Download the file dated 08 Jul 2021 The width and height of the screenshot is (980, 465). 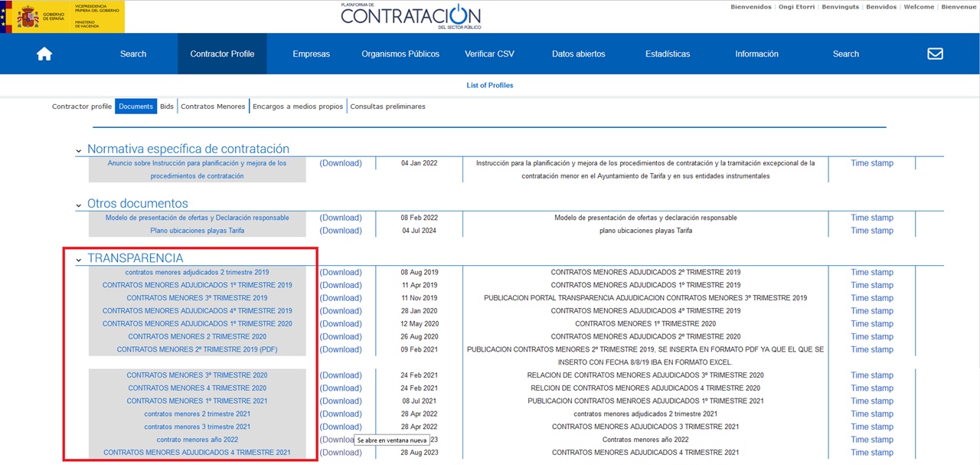(341, 401)
